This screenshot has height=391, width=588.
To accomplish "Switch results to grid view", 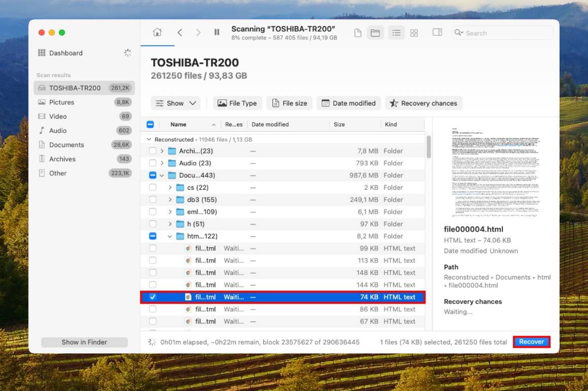I will pos(414,32).
